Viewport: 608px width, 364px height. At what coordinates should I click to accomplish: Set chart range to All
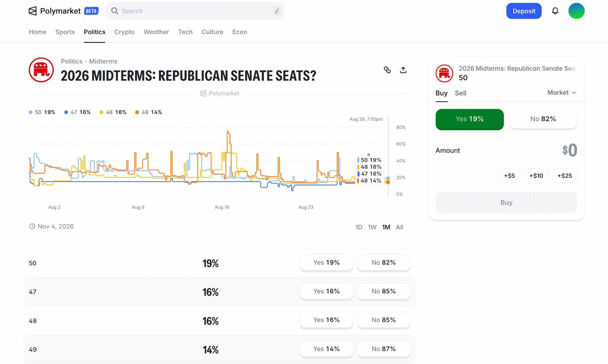pyautogui.click(x=399, y=227)
